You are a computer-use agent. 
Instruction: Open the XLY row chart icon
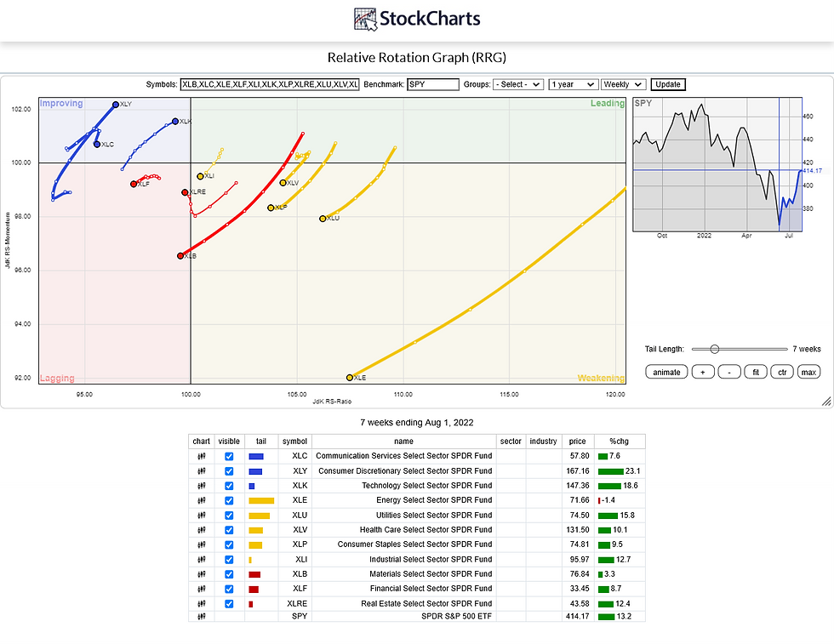tap(202, 471)
